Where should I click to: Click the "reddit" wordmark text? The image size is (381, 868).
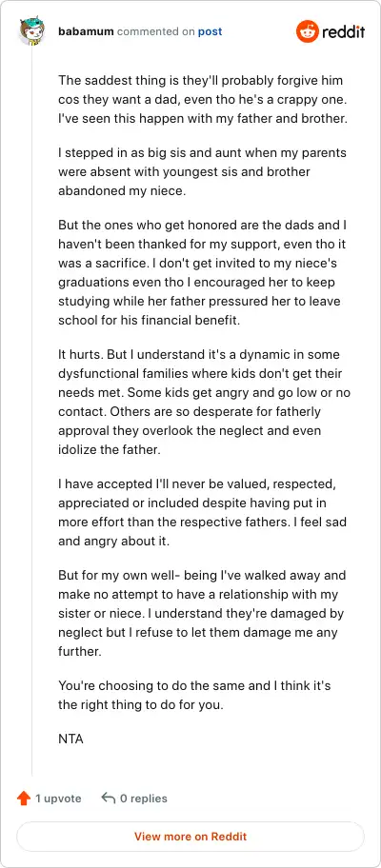click(x=343, y=31)
